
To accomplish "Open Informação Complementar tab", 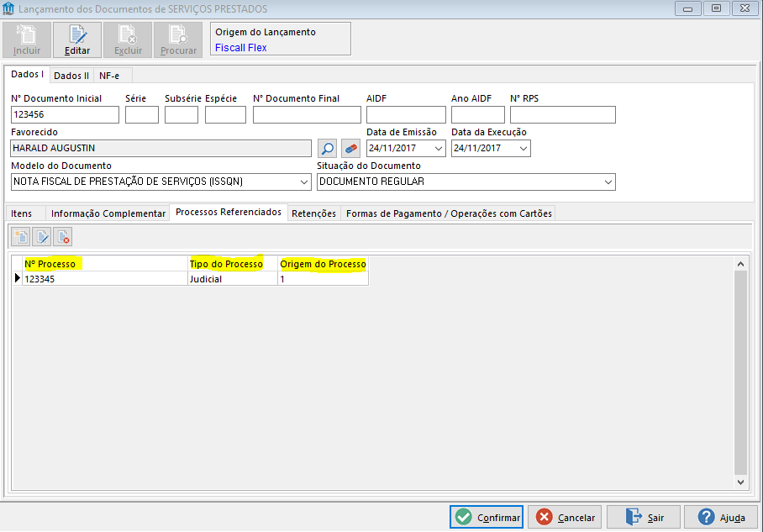I will [108, 213].
